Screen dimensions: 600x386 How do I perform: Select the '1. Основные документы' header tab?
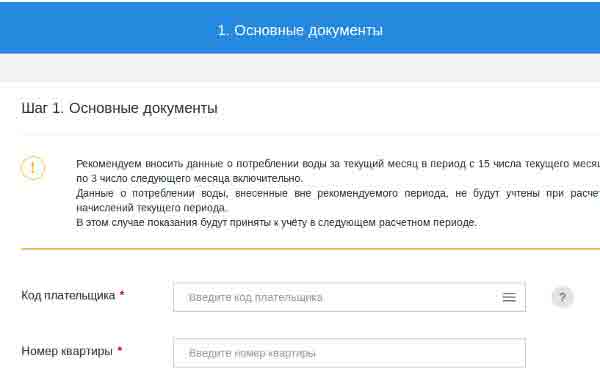[300, 28]
